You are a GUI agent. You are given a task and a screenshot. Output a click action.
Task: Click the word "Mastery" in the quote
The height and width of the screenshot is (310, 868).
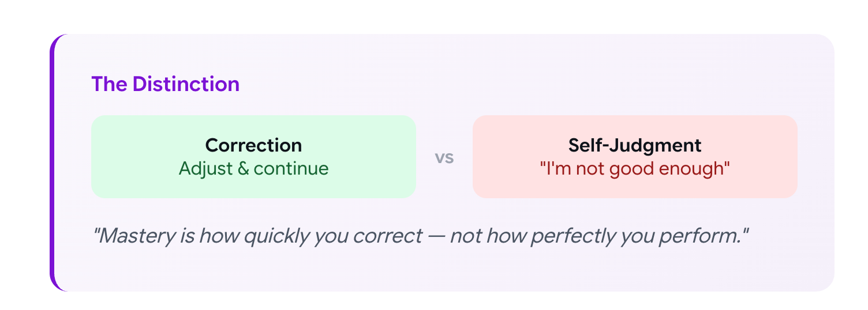point(134,236)
